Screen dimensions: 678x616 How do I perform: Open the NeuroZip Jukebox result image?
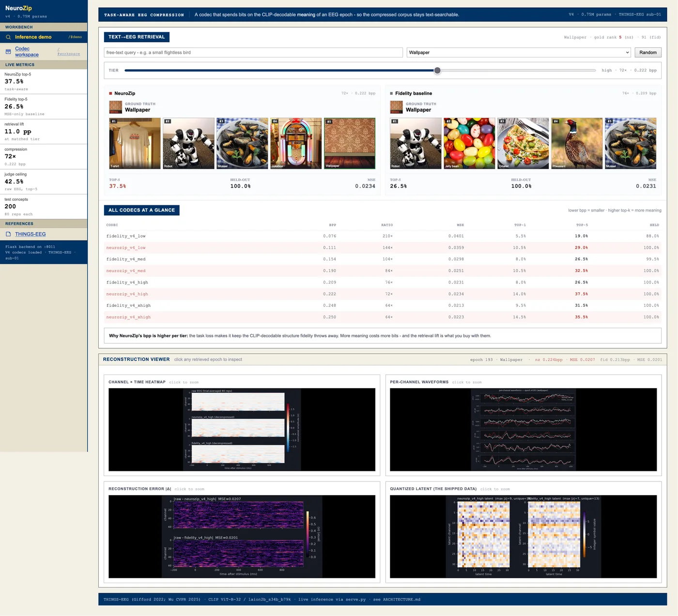(x=296, y=143)
